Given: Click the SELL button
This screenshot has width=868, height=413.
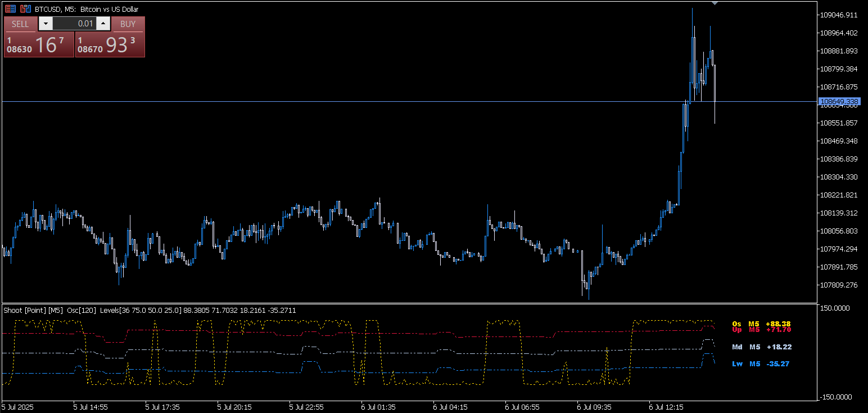Looking at the screenshot, I should [20, 24].
